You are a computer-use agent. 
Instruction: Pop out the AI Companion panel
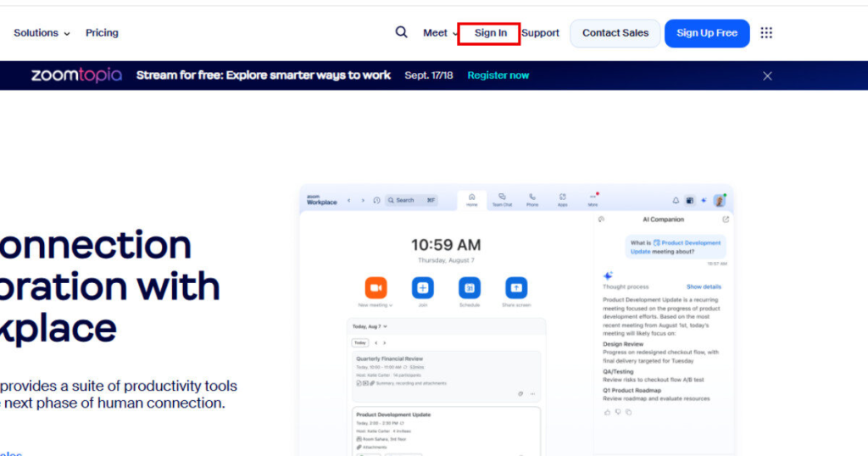coord(726,220)
